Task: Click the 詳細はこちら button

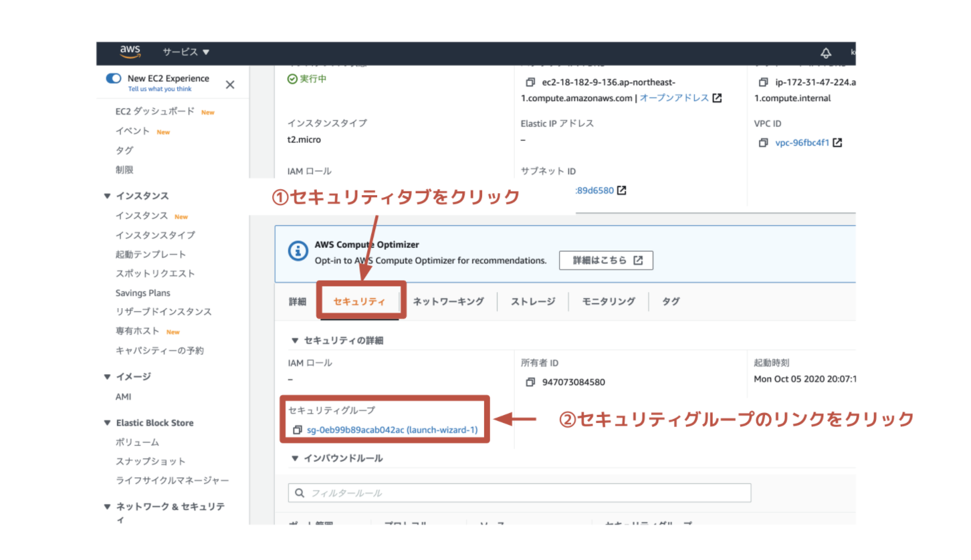Action: 606,261
